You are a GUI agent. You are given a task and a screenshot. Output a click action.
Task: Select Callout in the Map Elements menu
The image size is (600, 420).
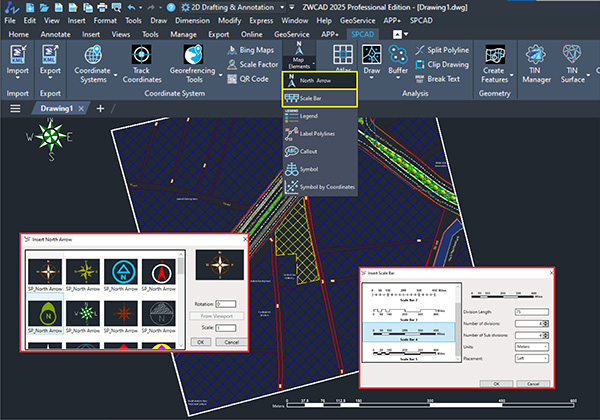[x=309, y=151]
